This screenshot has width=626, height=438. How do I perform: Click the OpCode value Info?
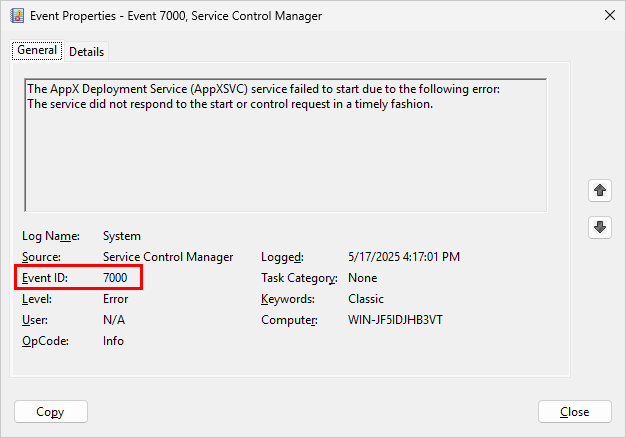tap(113, 341)
